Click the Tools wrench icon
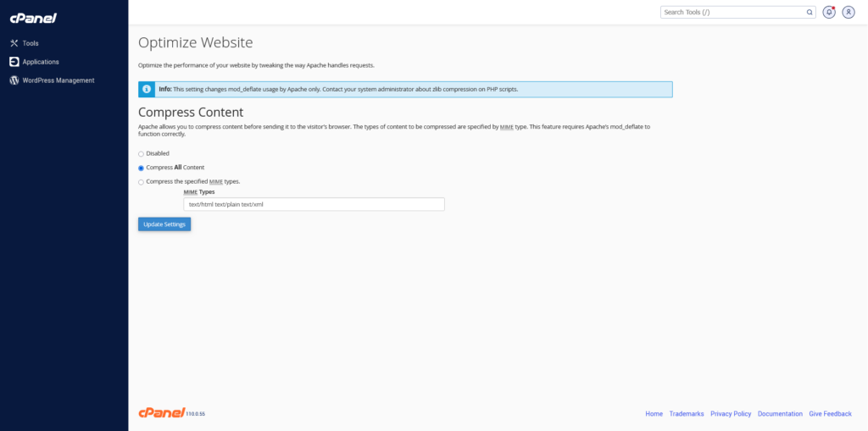868x431 pixels. [14, 43]
